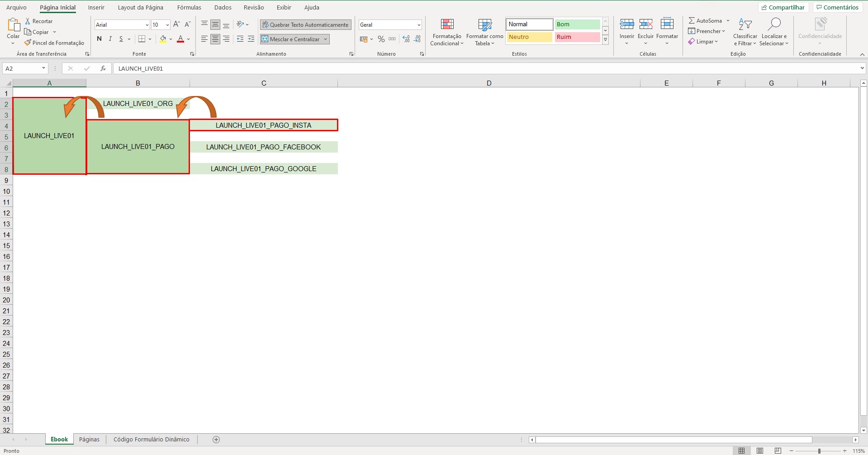Apply the Ruim cell style

point(577,37)
